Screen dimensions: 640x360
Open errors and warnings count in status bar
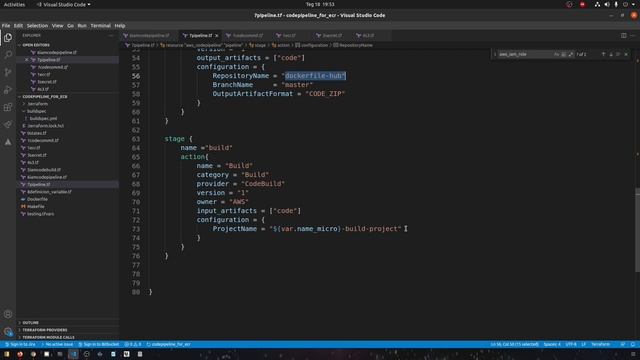click(133, 344)
